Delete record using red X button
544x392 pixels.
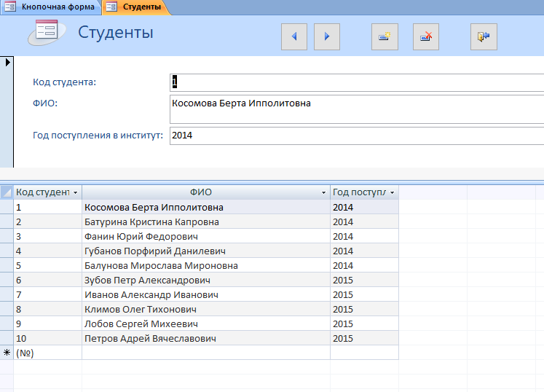[x=426, y=37]
